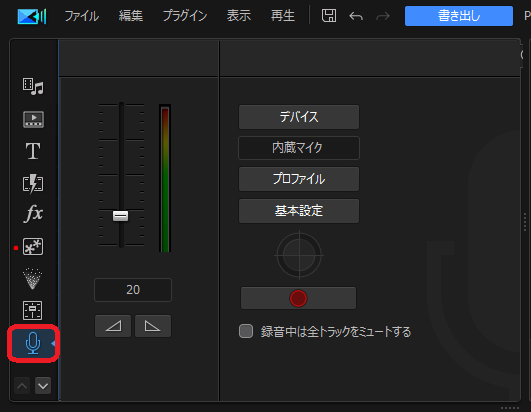
Task: Open the Particle Room icon
Action: click(x=33, y=279)
